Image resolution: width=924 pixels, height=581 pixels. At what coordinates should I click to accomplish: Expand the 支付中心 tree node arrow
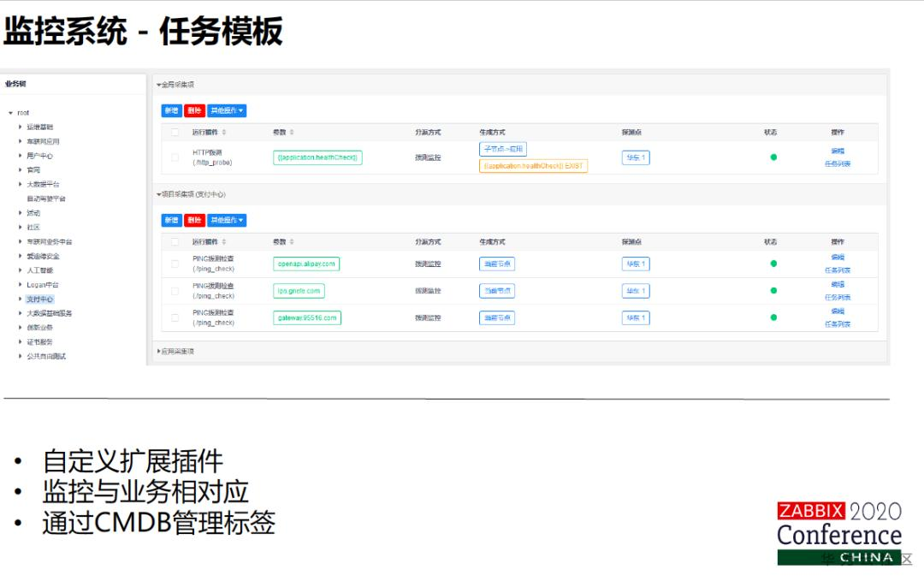tap(20, 299)
